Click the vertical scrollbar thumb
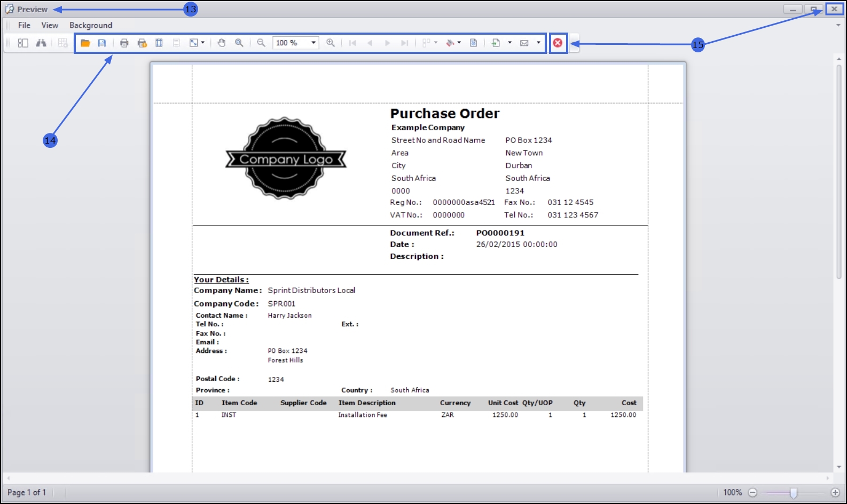The width and height of the screenshot is (847, 504). point(839,171)
